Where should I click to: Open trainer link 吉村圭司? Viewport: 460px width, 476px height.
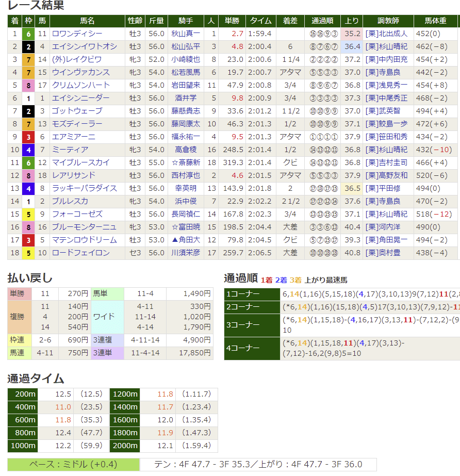tap(393, 163)
